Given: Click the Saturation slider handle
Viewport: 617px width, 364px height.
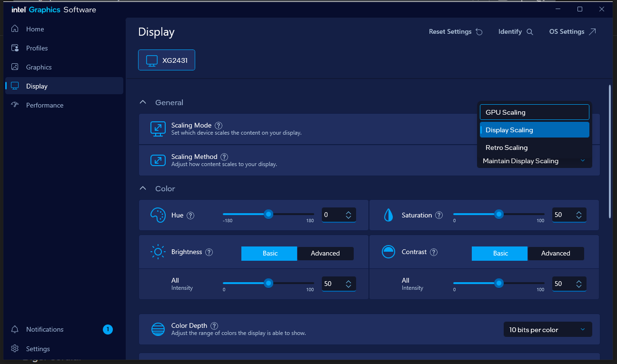Looking at the screenshot, I should pos(499,215).
